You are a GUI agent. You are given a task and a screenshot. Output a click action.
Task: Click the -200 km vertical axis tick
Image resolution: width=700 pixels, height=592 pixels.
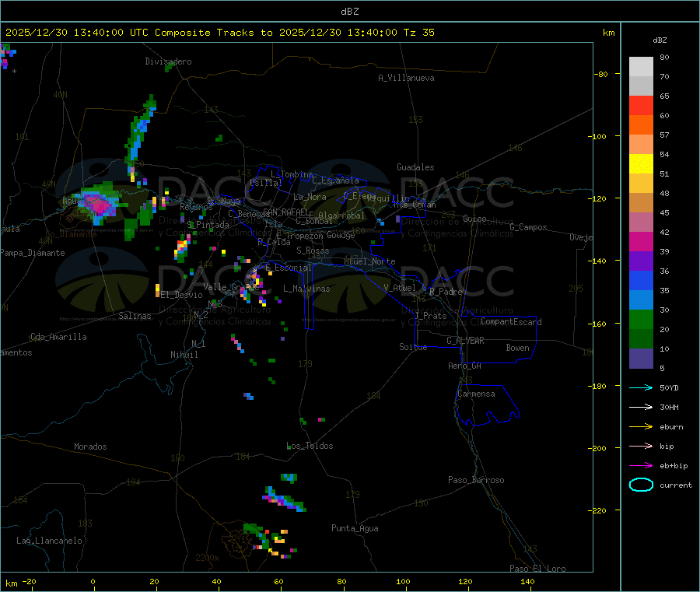[x=600, y=448]
